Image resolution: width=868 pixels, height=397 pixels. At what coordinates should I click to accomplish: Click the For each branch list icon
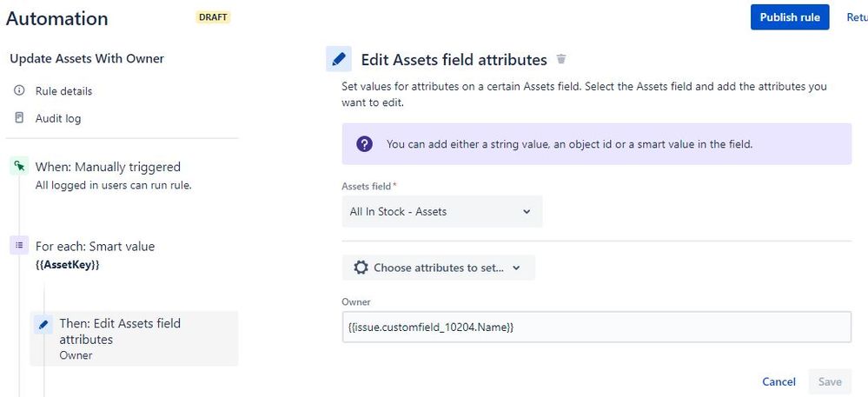point(19,246)
